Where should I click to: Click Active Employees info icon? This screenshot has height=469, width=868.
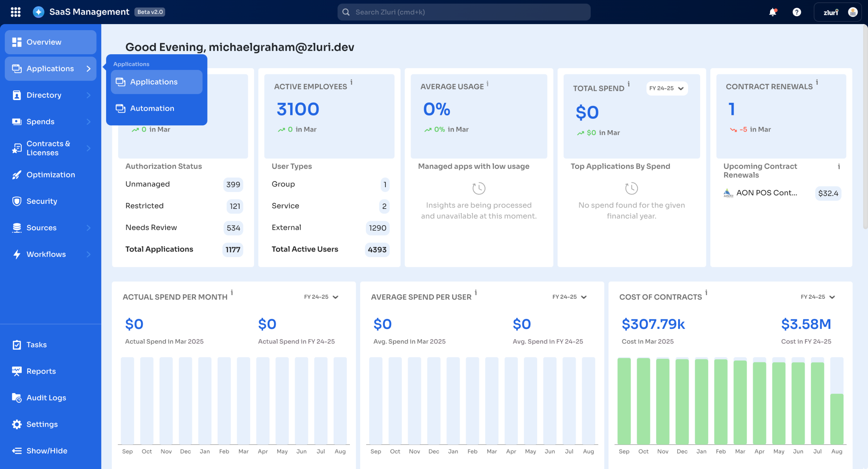pos(351,82)
